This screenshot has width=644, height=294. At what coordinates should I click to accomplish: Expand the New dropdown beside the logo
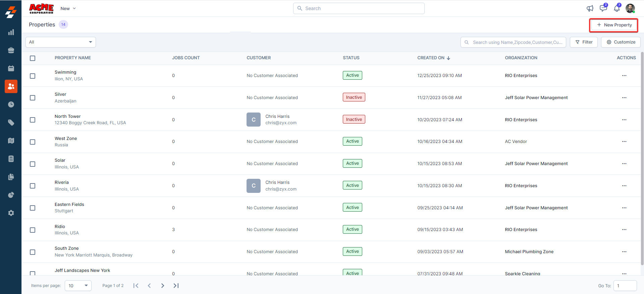68,8
